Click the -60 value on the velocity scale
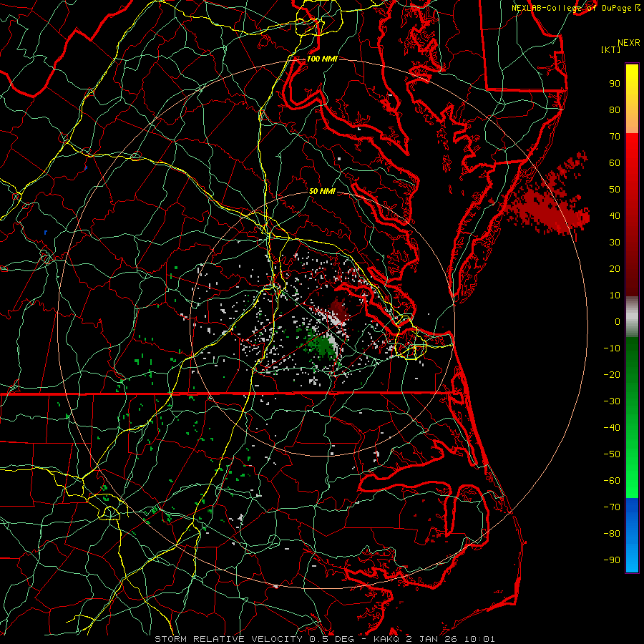This screenshot has height=644, width=644. click(x=612, y=481)
